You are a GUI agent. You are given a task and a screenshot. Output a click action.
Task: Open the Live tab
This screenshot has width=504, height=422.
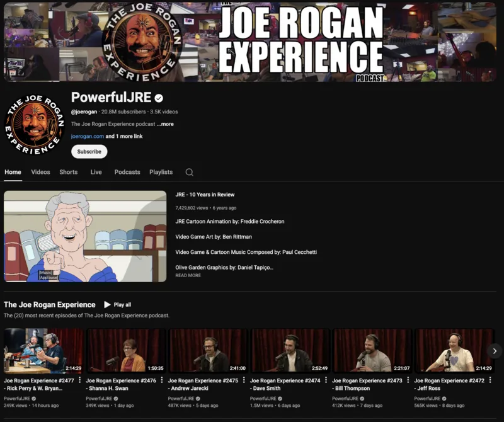(96, 172)
